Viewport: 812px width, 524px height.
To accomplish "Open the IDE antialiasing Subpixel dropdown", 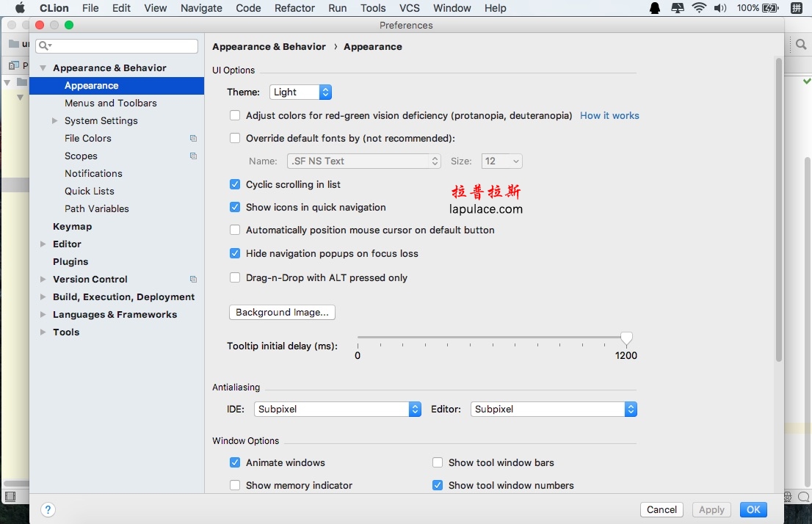I will coord(337,409).
